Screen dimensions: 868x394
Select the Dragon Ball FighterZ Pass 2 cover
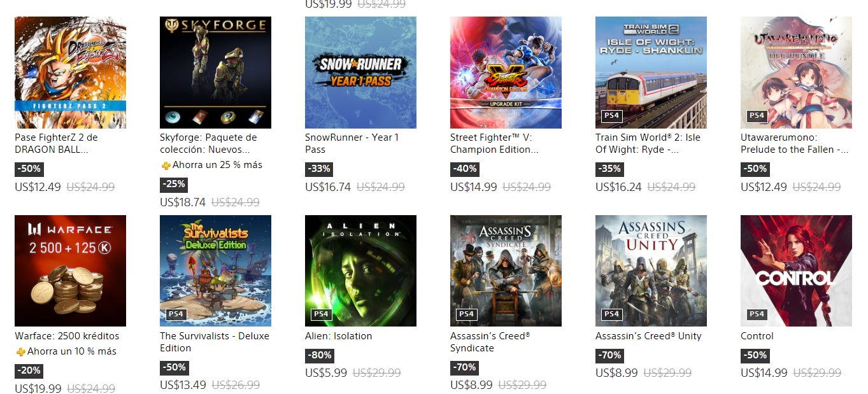70,73
